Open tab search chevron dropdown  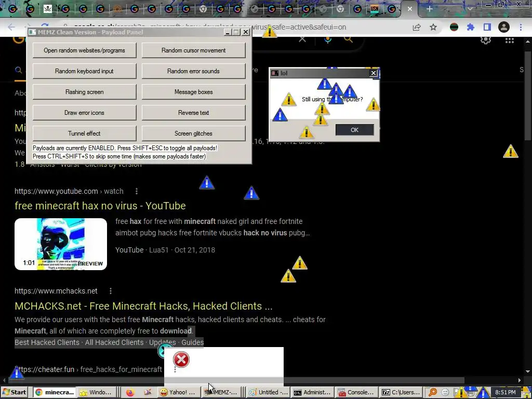coord(470,9)
